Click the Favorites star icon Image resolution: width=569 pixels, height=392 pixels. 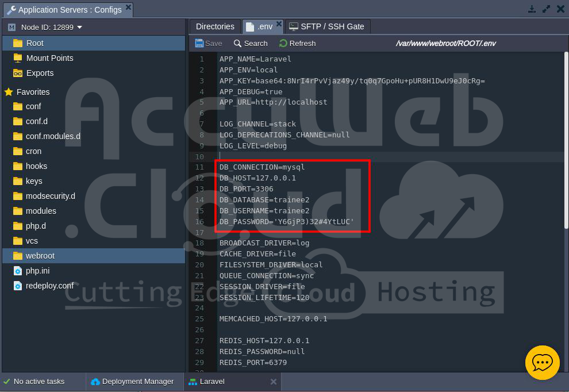point(9,92)
